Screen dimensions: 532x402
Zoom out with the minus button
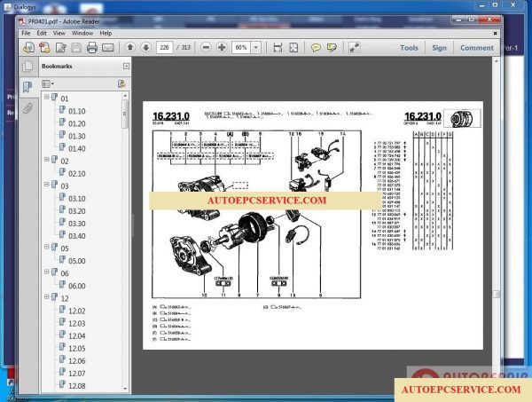(x=206, y=47)
